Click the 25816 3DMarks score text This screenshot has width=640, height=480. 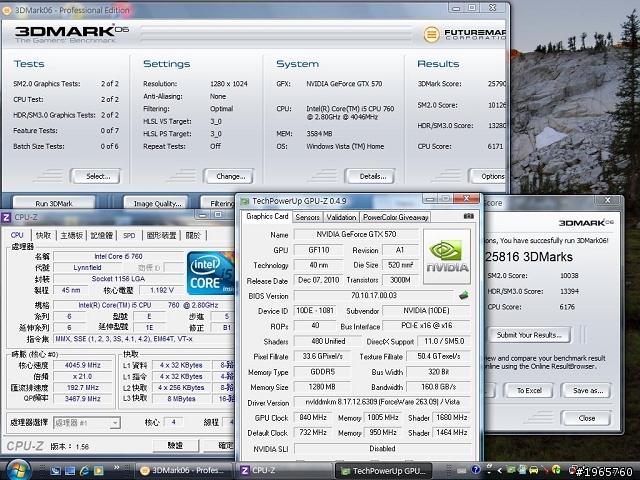[529, 257]
